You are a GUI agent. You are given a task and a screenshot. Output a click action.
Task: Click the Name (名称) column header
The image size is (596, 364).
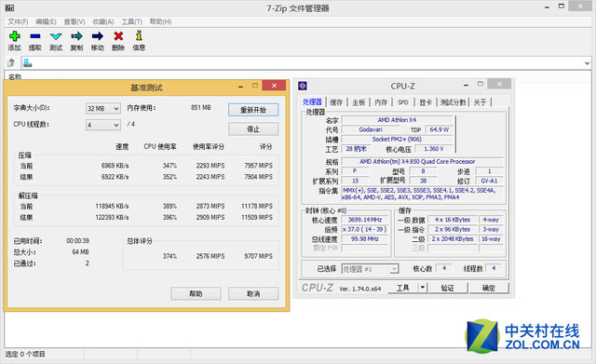[x=15, y=76]
